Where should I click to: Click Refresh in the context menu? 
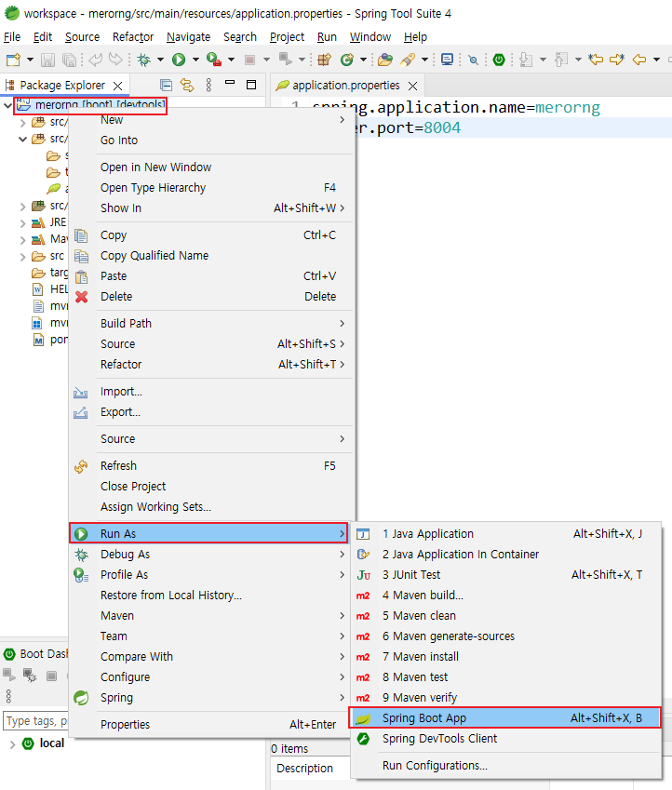211,466
